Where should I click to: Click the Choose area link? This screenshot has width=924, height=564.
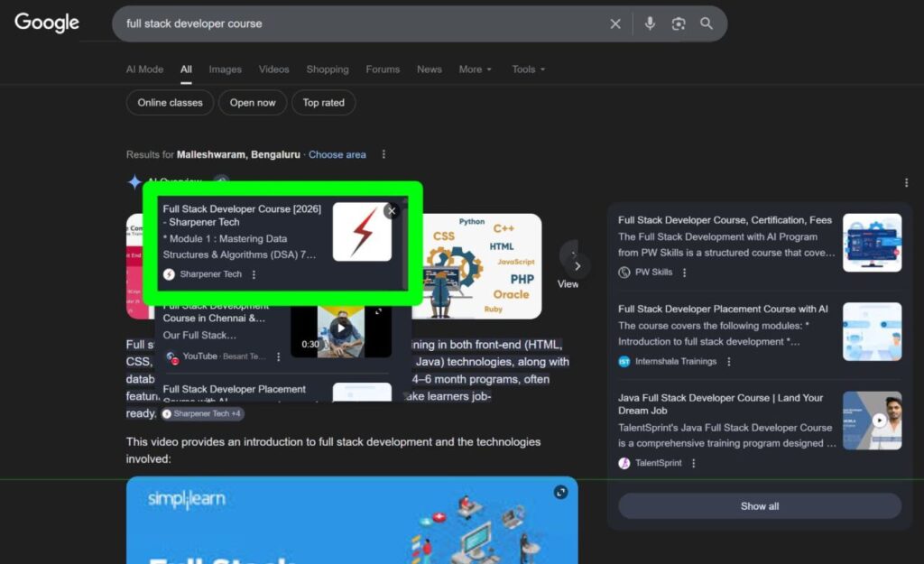(337, 154)
